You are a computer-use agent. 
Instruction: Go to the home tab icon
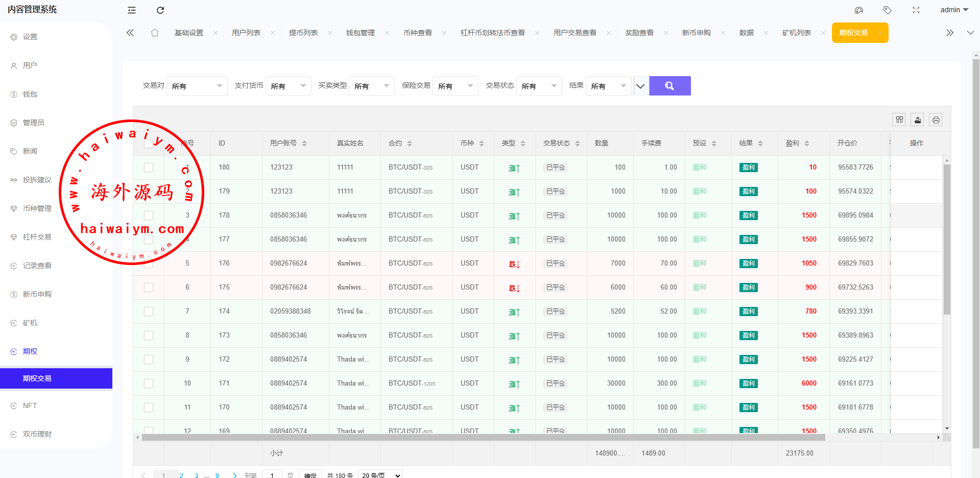(x=155, y=33)
